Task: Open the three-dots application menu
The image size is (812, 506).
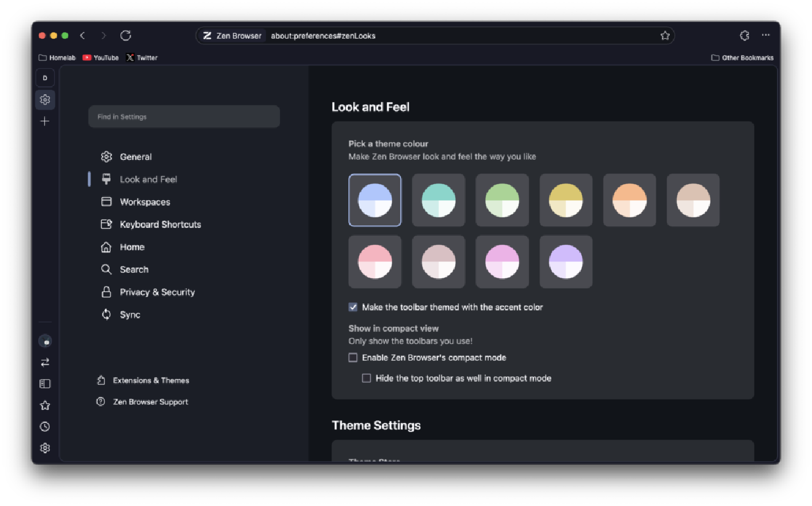Action: coord(766,36)
